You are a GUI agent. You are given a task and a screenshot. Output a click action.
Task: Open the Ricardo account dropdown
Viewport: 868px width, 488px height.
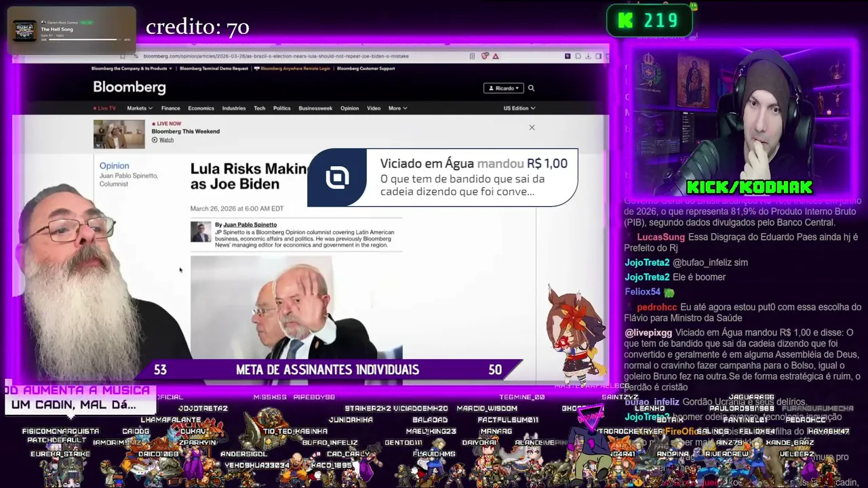(503, 88)
